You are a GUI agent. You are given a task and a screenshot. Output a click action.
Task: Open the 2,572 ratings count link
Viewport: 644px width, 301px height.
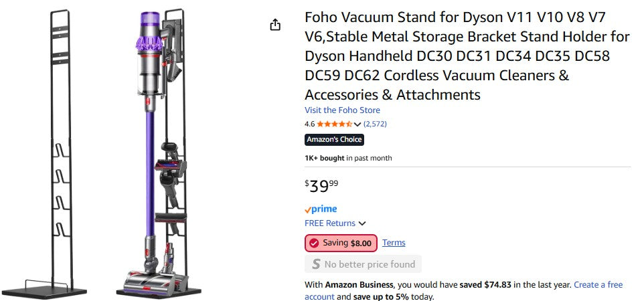click(x=375, y=124)
